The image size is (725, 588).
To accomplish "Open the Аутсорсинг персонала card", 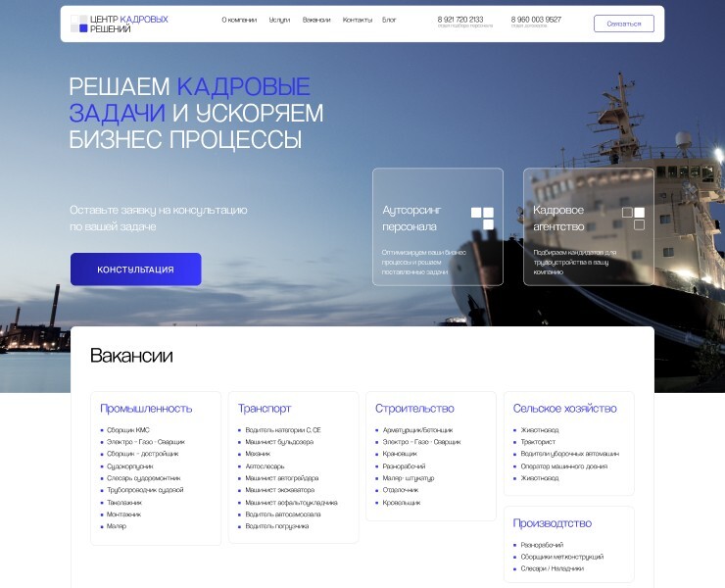I will pos(437,226).
